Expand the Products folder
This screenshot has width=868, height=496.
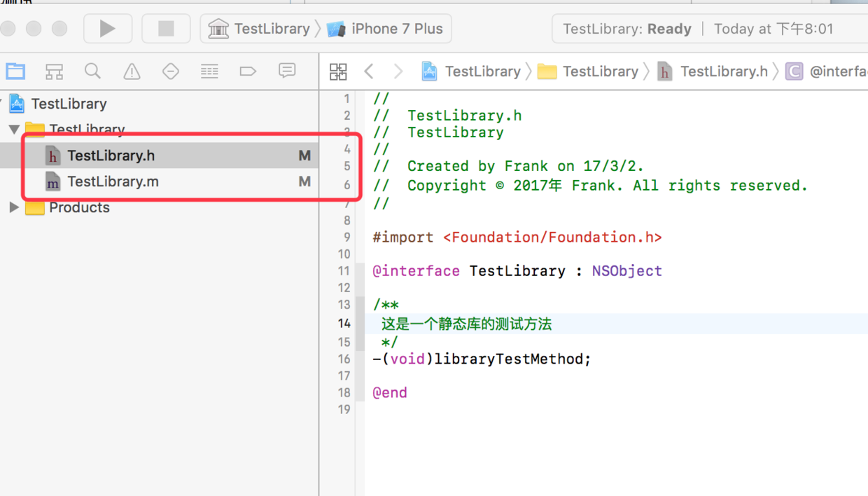(x=14, y=207)
